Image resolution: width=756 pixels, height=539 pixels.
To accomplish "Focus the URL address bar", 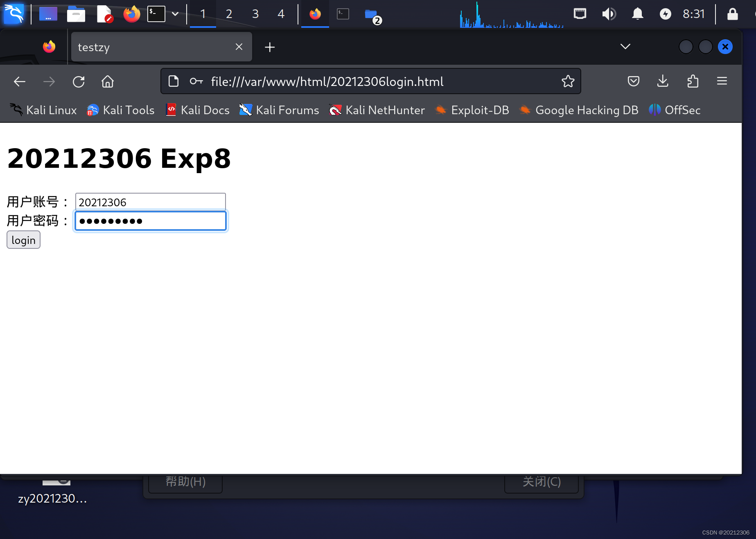I will point(370,81).
